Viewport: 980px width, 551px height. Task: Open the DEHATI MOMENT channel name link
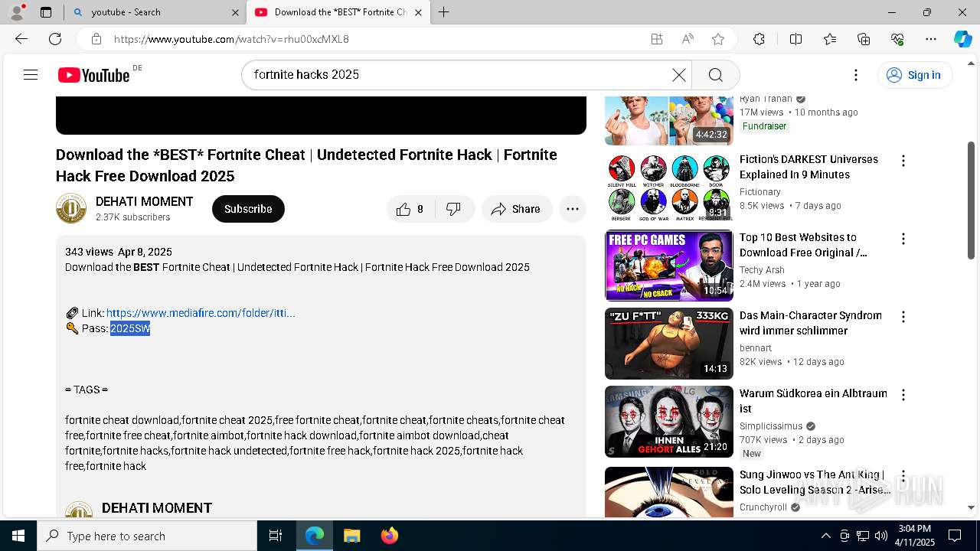coord(144,201)
